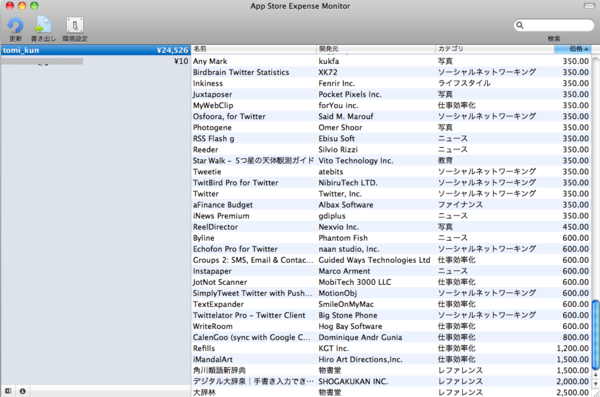Select the ReelDirector row
600x397 pixels.
tap(391, 227)
